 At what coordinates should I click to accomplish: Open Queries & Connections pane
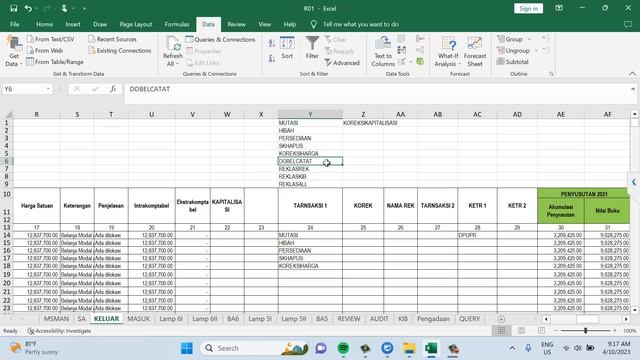tap(220, 40)
